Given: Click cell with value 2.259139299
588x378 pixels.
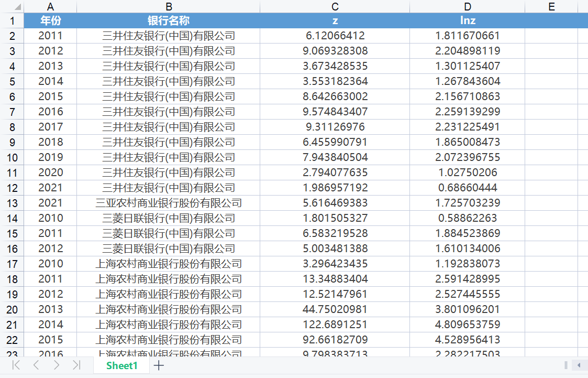Looking at the screenshot, I should pos(467,112).
